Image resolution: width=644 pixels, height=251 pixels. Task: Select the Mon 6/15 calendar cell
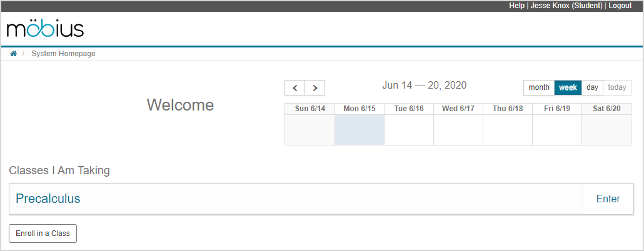(x=360, y=130)
